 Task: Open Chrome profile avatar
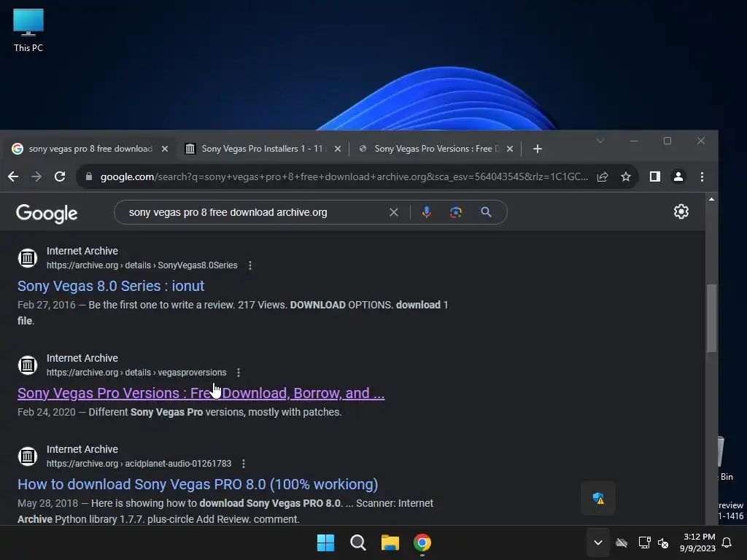(678, 176)
